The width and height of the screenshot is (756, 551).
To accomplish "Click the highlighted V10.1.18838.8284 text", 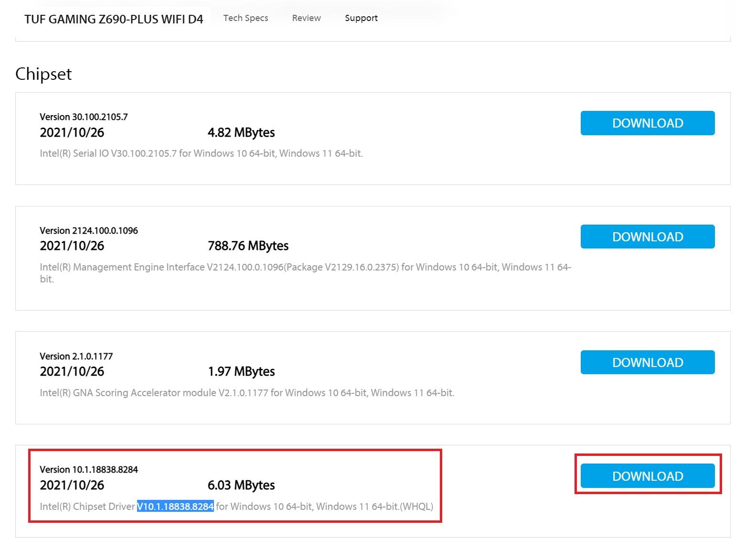I will coord(175,507).
